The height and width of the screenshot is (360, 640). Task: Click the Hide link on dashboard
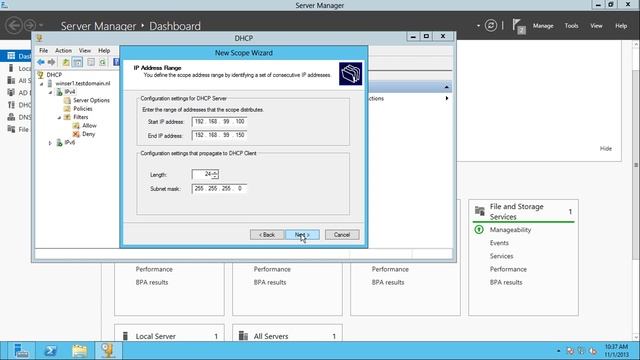click(606, 149)
